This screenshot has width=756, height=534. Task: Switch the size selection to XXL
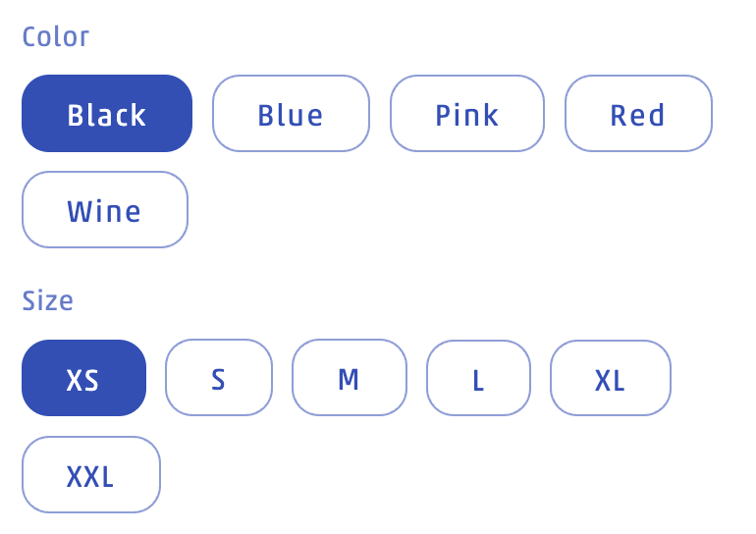(90, 475)
